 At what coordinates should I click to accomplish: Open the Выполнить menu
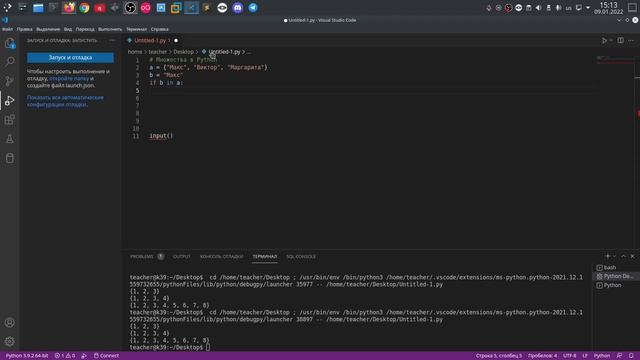click(110, 29)
